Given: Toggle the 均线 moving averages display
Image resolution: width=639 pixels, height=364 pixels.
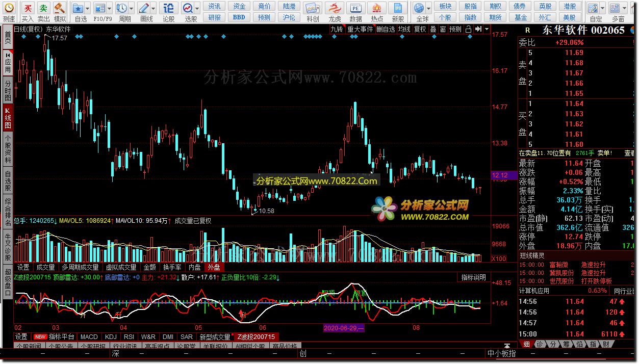Looking at the screenshot, I should (404, 30).
